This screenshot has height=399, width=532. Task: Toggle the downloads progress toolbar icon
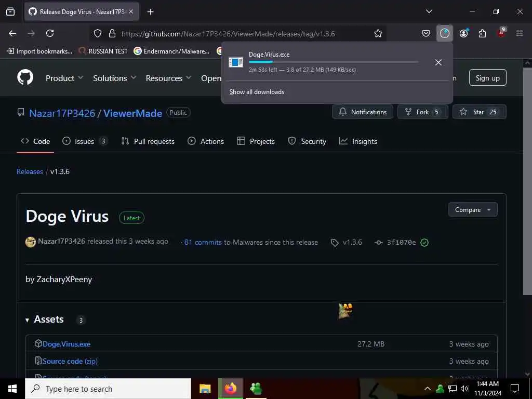point(445,33)
